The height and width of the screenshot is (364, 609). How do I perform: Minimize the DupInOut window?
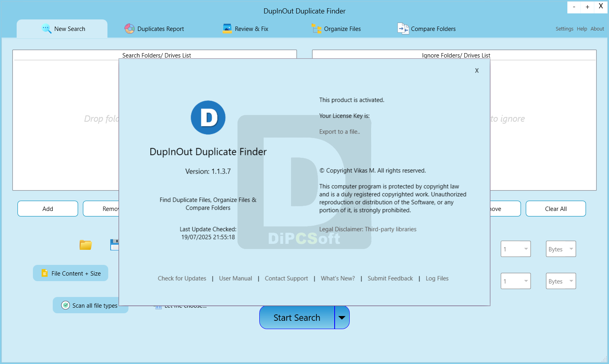[x=574, y=7]
